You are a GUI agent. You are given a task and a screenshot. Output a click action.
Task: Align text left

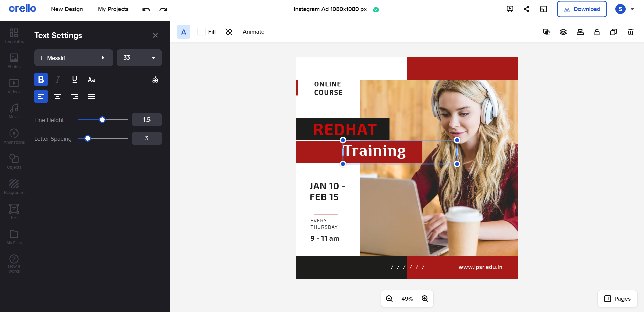pyautogui.click(x=41, y=96)
